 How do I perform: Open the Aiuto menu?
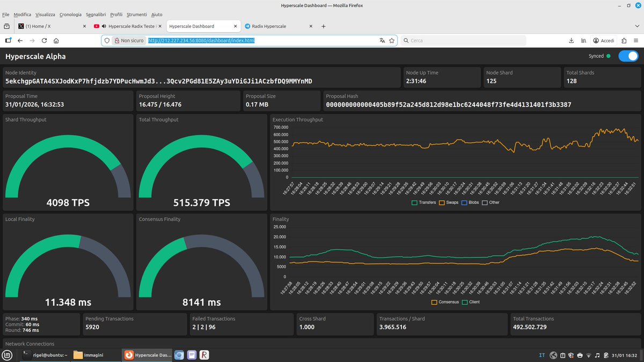(157, 14)
